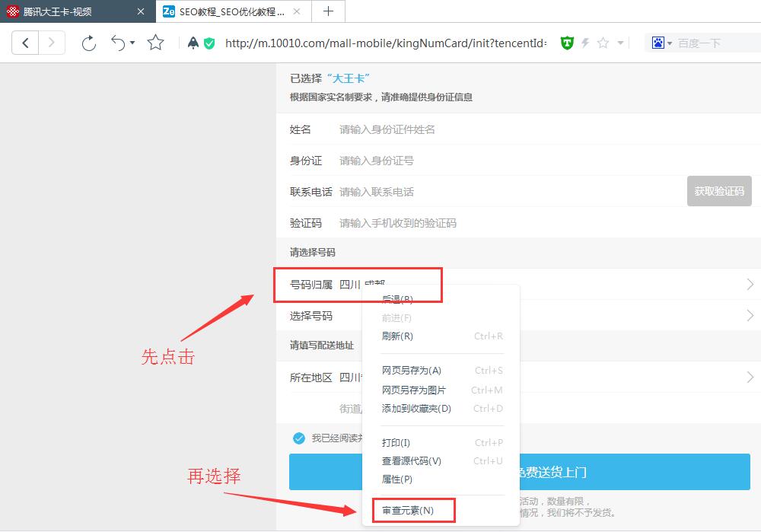This screenshot has width=761, height=532.
Task: Navigate back with the browser back arrow
Action: click(25, 43)
